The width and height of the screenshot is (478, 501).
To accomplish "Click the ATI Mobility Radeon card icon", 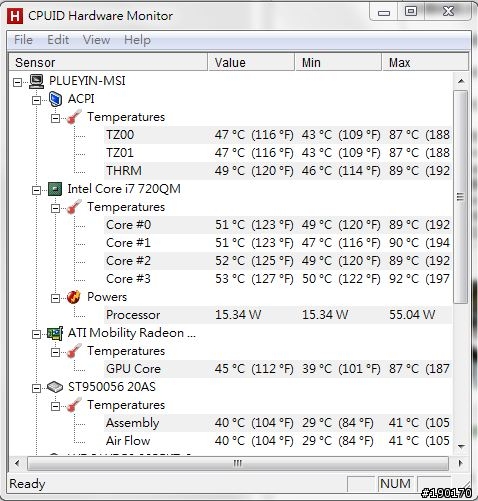I will (55, 333).
